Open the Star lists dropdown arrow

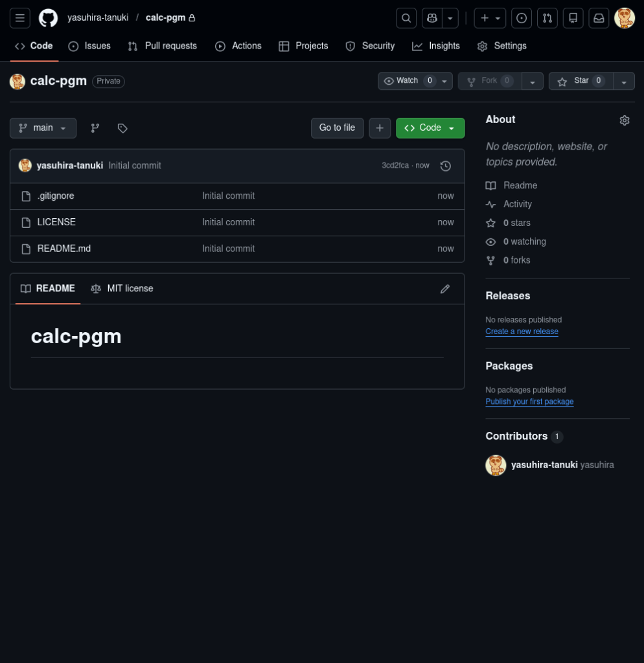pos(624,82)
